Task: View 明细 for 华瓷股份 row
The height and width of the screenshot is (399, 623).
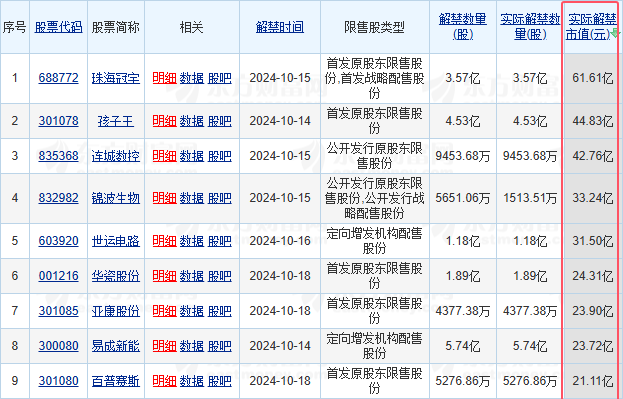Action: pos(164,276)
